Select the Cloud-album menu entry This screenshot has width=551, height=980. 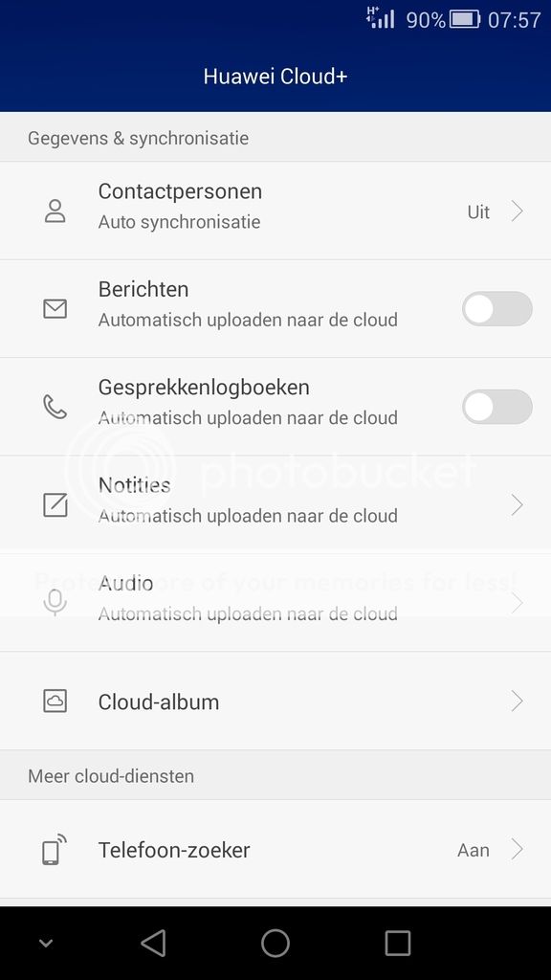275,702
